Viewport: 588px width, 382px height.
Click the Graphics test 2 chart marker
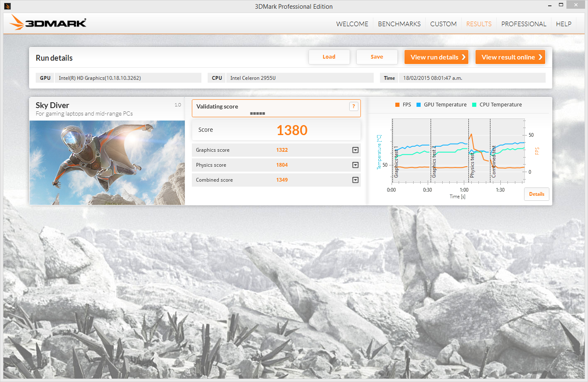pyautogui.click(x=434, y=162)
